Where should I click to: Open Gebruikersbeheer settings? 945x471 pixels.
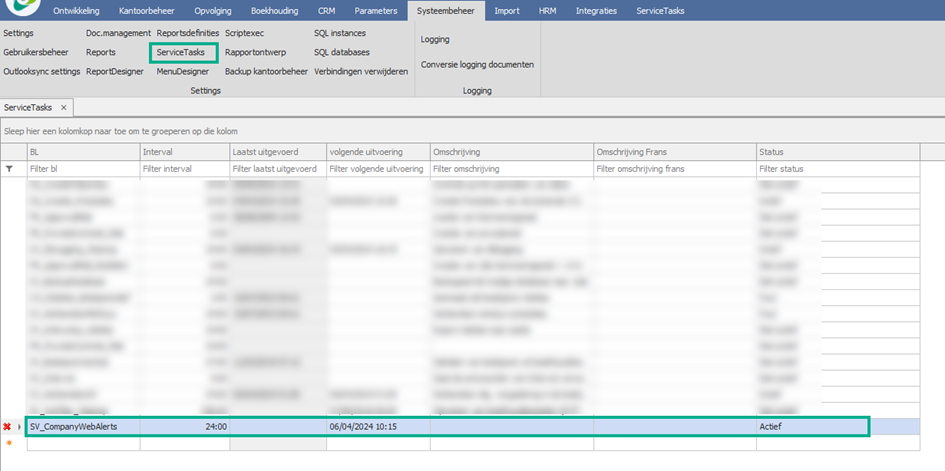(36, 52)
